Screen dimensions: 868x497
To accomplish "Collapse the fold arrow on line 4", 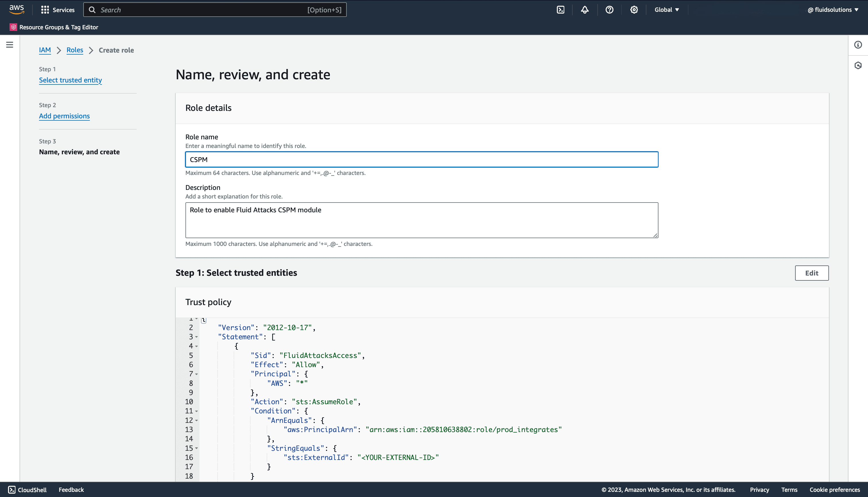I will tap(196, 346).
